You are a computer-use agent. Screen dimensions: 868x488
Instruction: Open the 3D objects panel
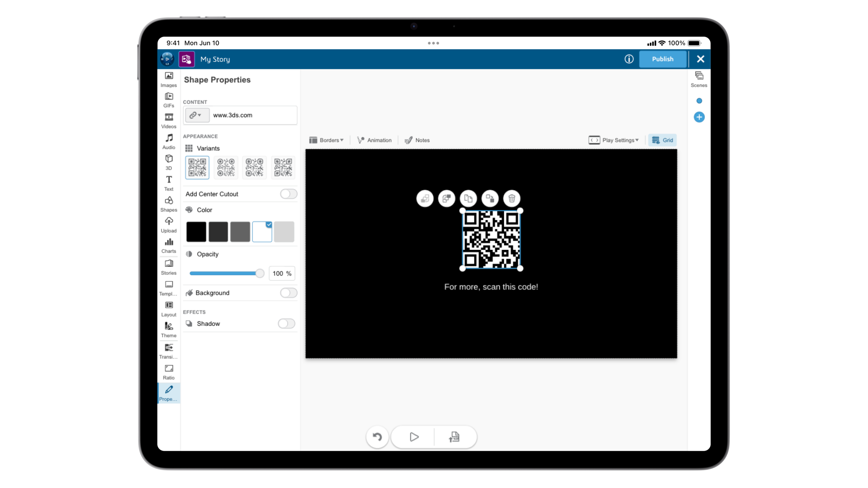[x=169, y=163]
